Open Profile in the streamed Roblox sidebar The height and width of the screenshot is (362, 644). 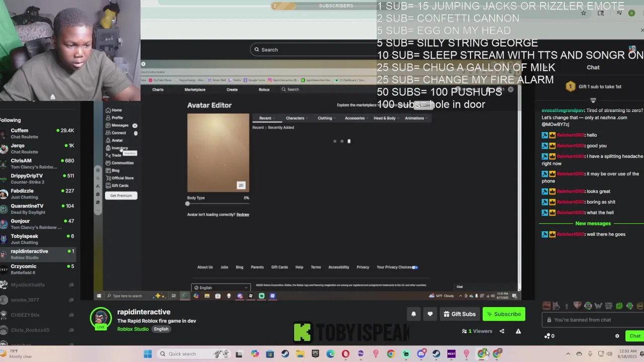(x=114, y=118)
